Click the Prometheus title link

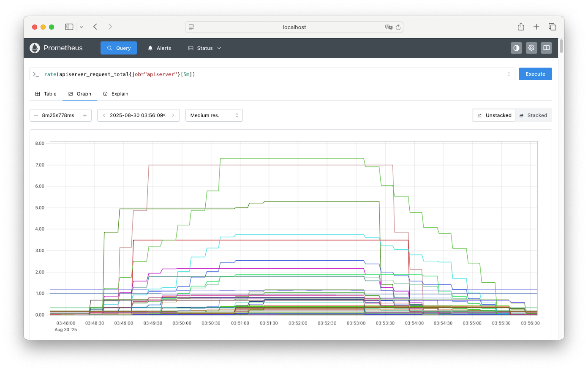63,48
